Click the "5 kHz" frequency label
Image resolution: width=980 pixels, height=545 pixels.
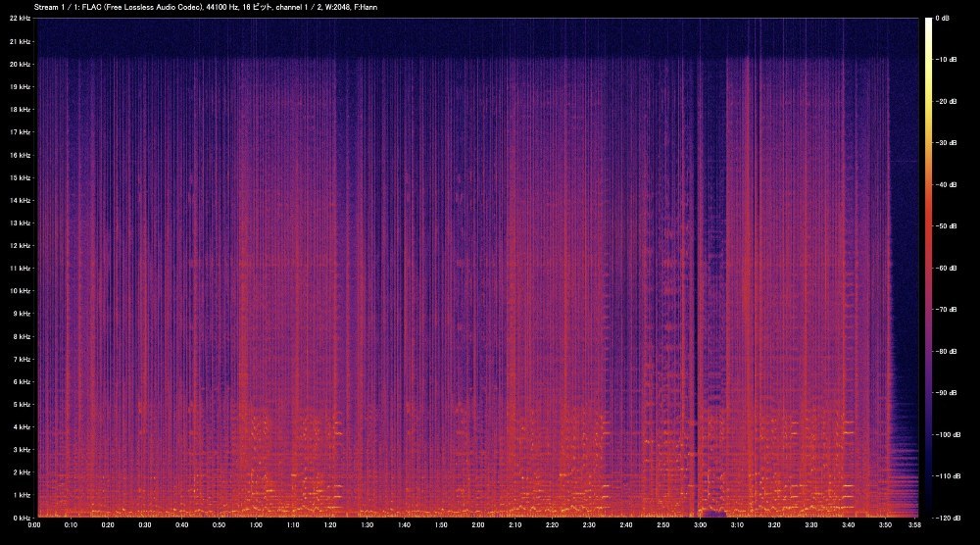point(22,405)
